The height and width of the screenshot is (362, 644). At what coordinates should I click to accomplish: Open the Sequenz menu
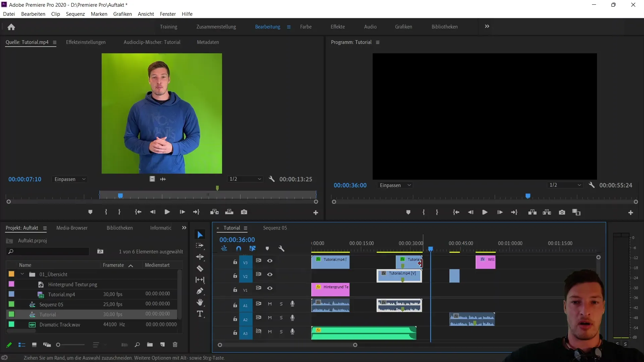(x=75, y=14)
